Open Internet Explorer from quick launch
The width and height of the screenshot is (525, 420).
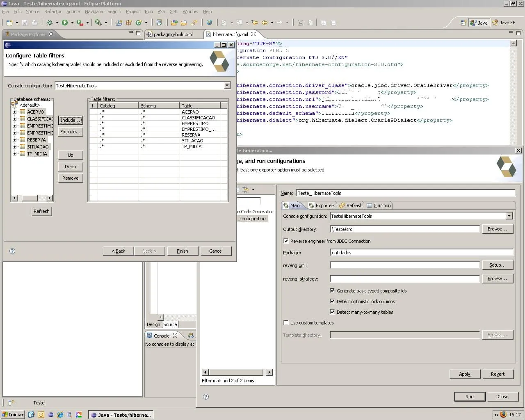point(60,415)
